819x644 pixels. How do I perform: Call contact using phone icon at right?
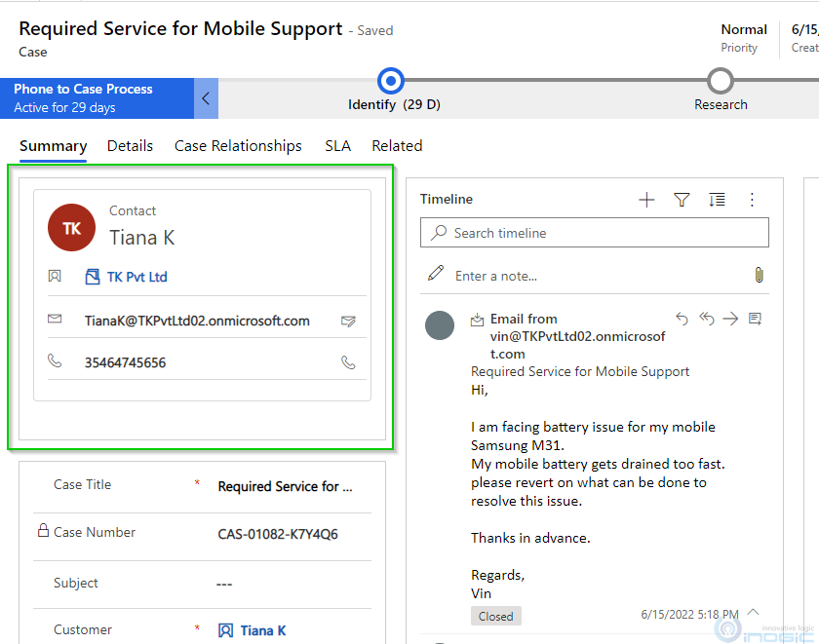tap(348, 362)
